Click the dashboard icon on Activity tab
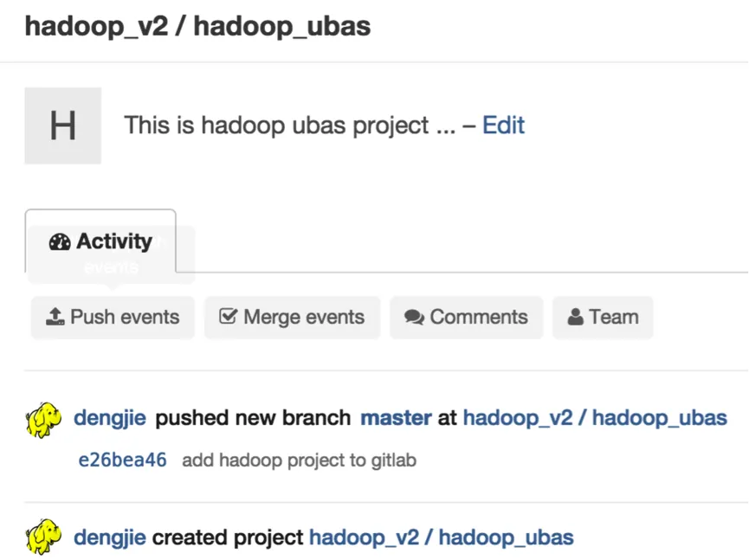The width and height of the screenshot is (749, 560). (60, 242)
